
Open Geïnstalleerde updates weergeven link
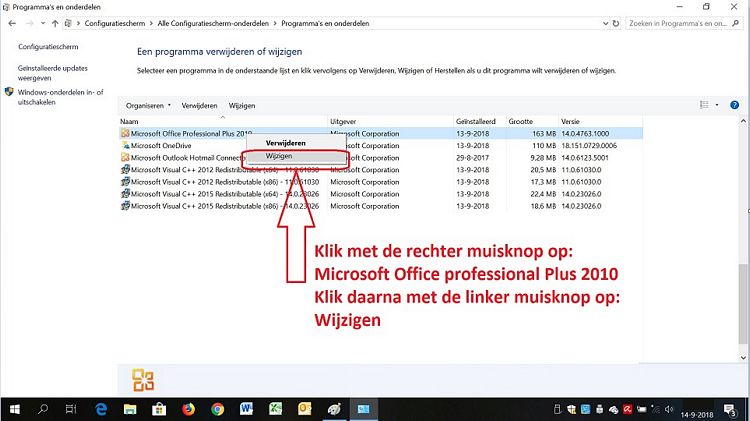[53, 73]
